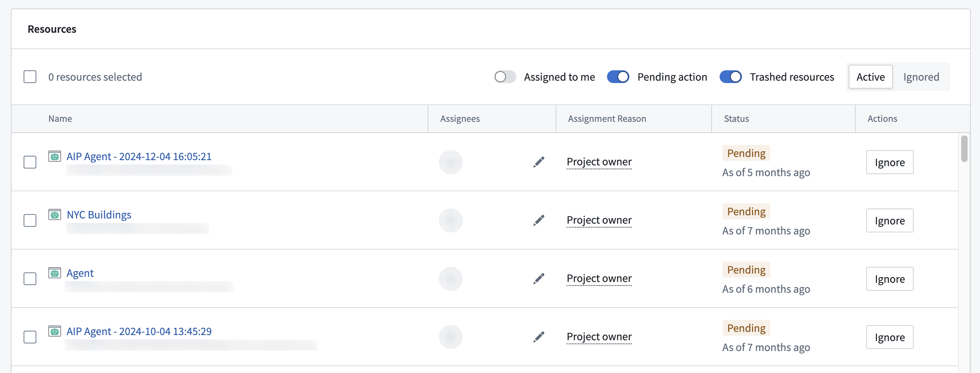Open the Agent resource link
980x373 pixels.
coord(80,273)
